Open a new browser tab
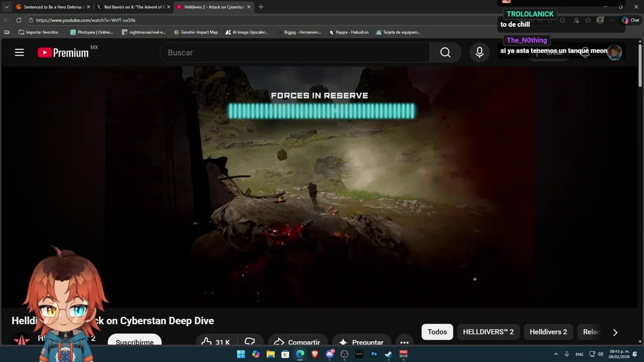This screenshot has width=644, height=362. (261, 7)
